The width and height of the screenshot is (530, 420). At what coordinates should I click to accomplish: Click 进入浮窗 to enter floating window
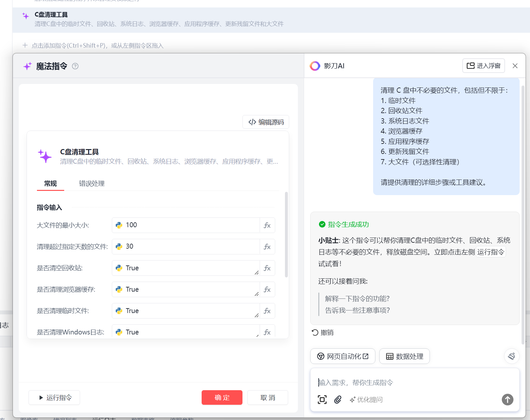(x=483, y=66)
